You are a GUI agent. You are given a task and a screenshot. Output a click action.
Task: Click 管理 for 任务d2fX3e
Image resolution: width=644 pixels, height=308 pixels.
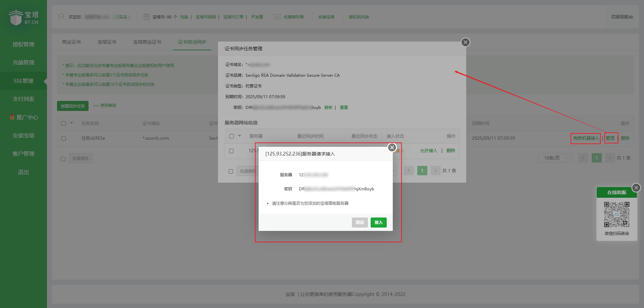click(610, 138)
